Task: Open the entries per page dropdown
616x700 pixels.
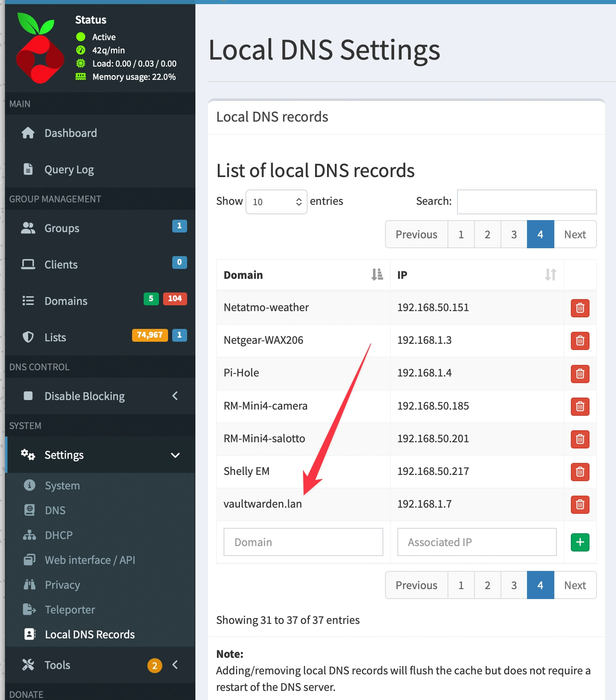Action: [276, 202]
